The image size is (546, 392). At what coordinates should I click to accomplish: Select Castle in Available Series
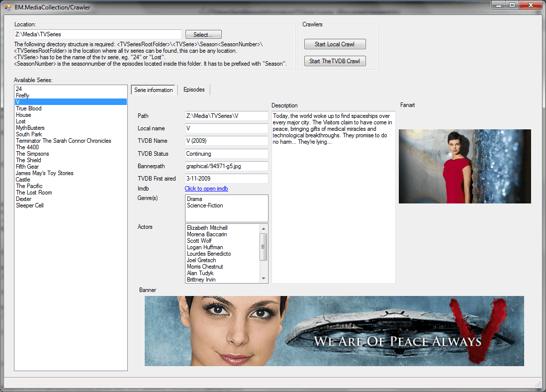coord(71,180)
